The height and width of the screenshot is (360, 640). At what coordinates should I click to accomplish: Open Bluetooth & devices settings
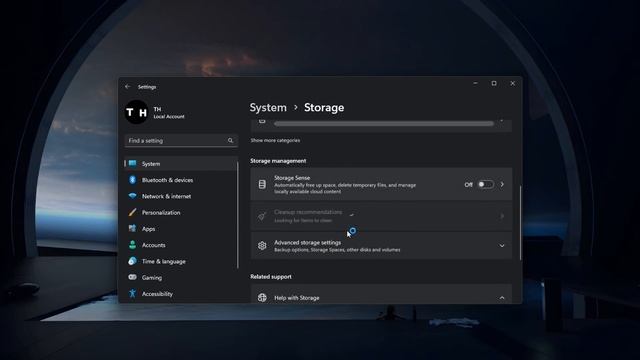click(x=181, y=180)
